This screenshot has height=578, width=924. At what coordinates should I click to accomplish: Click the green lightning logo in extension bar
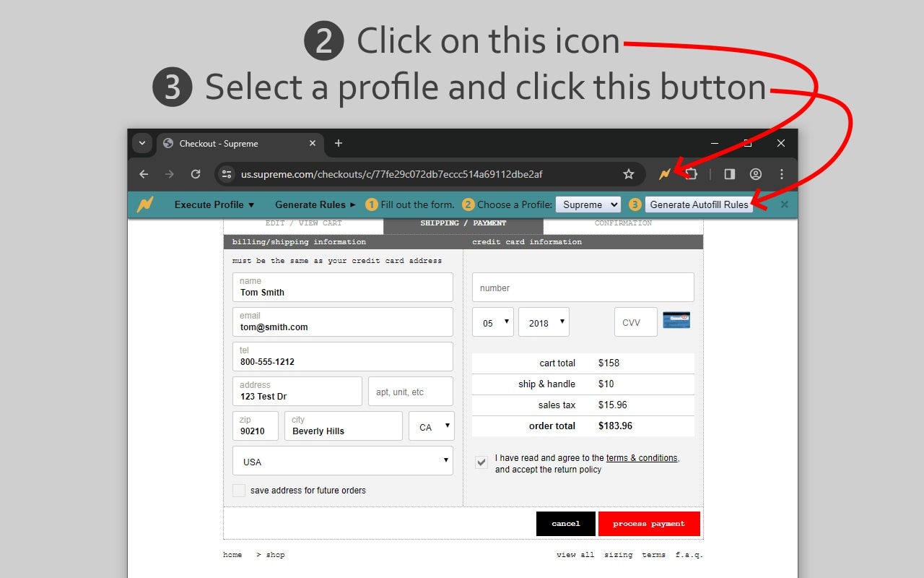point(146,204)
